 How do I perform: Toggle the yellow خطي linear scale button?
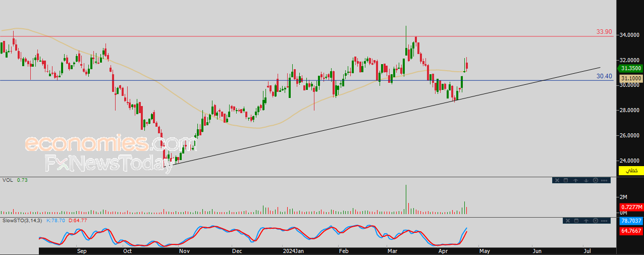coord(631,171)
